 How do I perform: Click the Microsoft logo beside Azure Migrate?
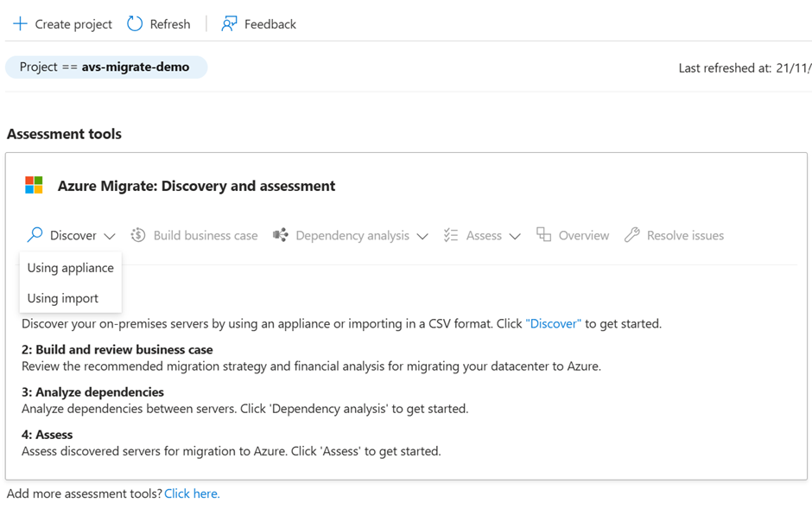point(34,185)
